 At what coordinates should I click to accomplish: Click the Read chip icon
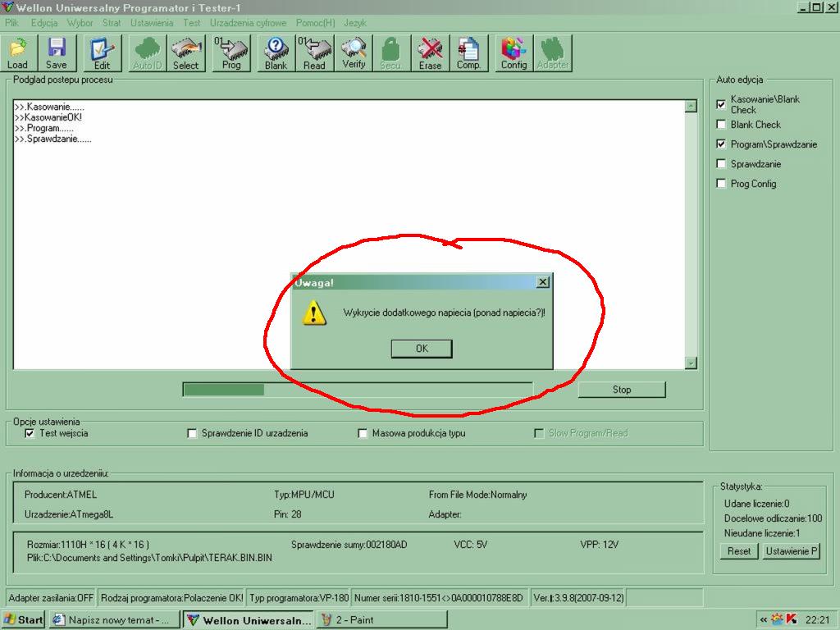314,53
